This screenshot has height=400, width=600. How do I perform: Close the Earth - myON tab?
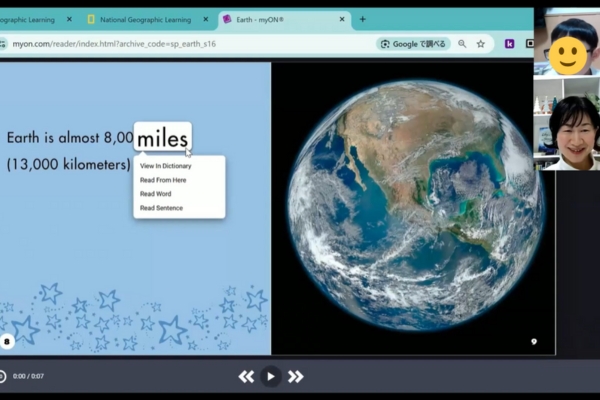click(343, 19)
